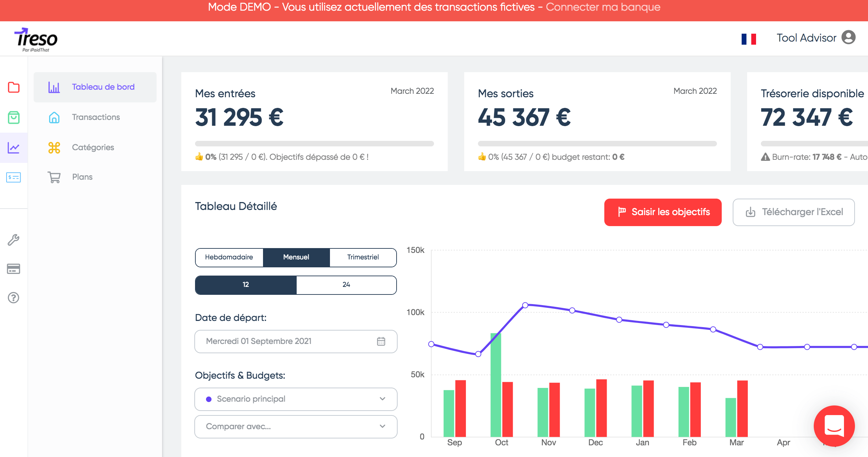
Task: Click the French flag language selector
Action: pyautogui.click(x=749, y=39)
